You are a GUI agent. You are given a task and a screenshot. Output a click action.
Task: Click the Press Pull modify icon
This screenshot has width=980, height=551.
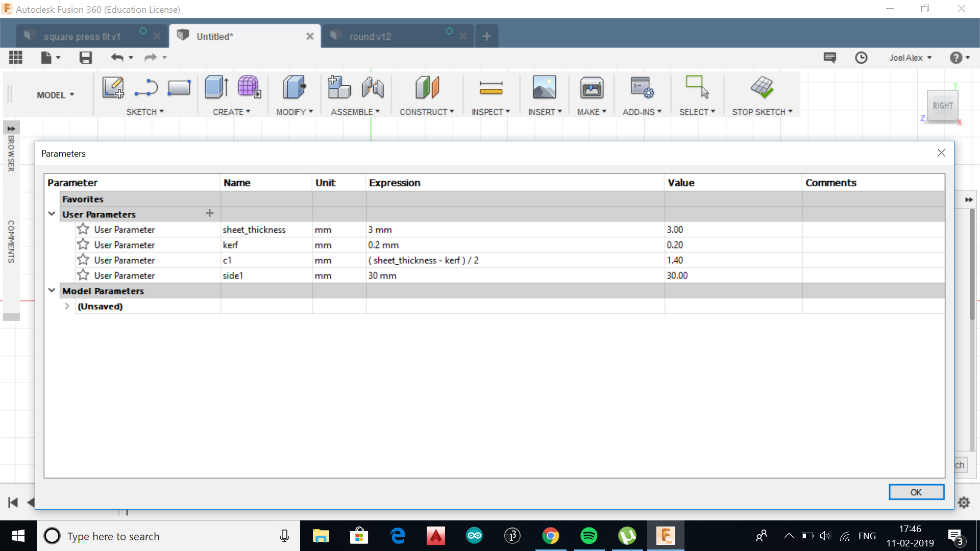[x=294, y=87]
